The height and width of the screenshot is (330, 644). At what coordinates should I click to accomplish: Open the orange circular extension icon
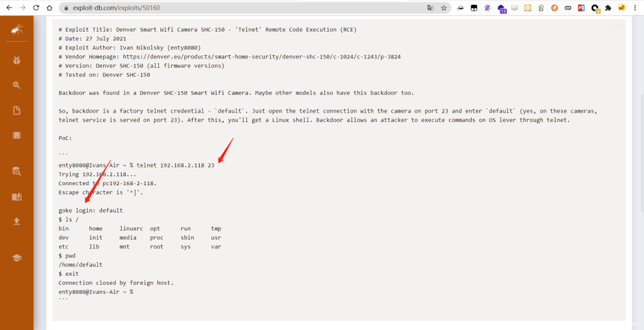pos(555,8)
